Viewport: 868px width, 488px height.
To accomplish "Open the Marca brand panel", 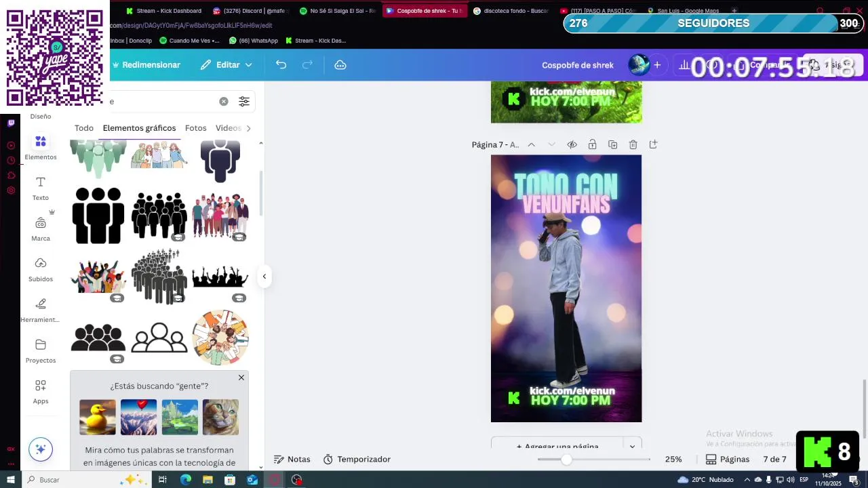I will 41,228.
